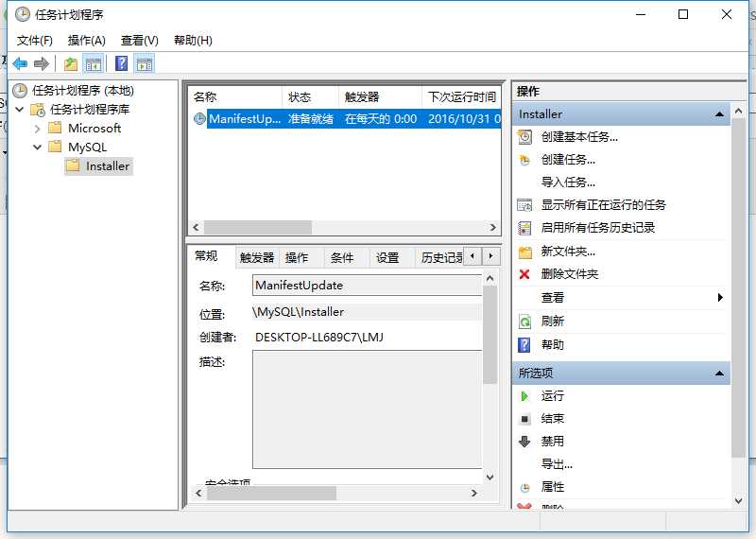Click 导出... action link

(x=557, y=464)
